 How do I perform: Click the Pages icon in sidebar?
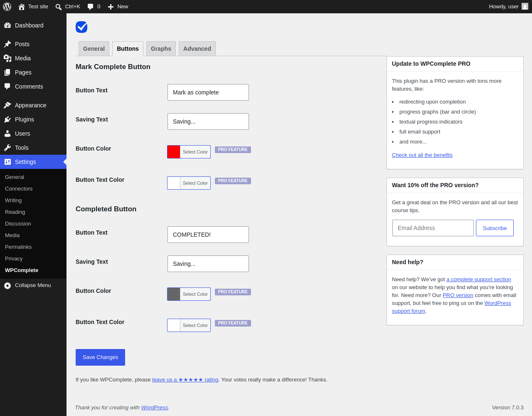[x=7, y=72]
